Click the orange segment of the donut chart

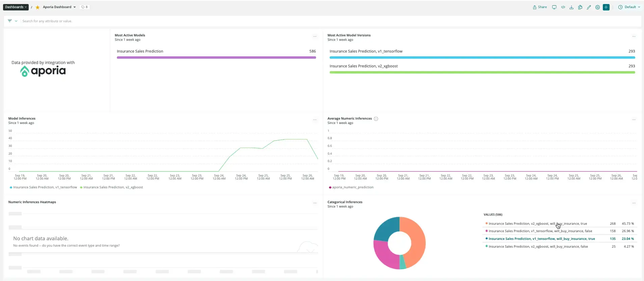418,241
